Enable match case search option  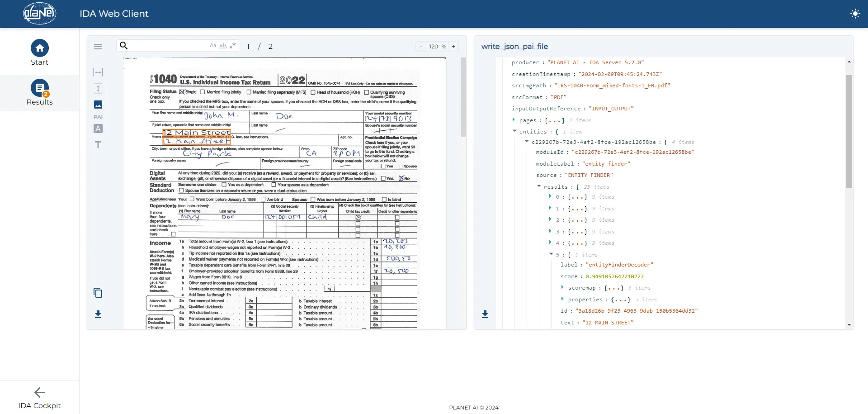pyautogui.click(x=213, y=46)
